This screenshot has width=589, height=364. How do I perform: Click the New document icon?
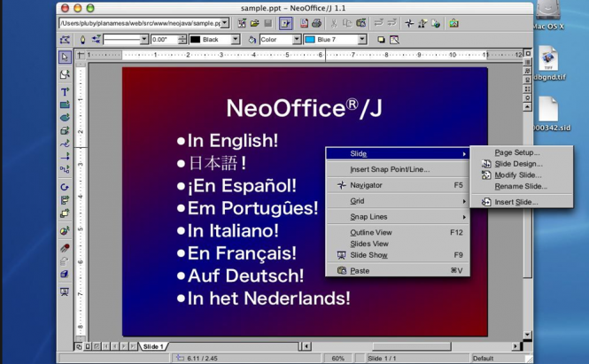coord(242,23)
